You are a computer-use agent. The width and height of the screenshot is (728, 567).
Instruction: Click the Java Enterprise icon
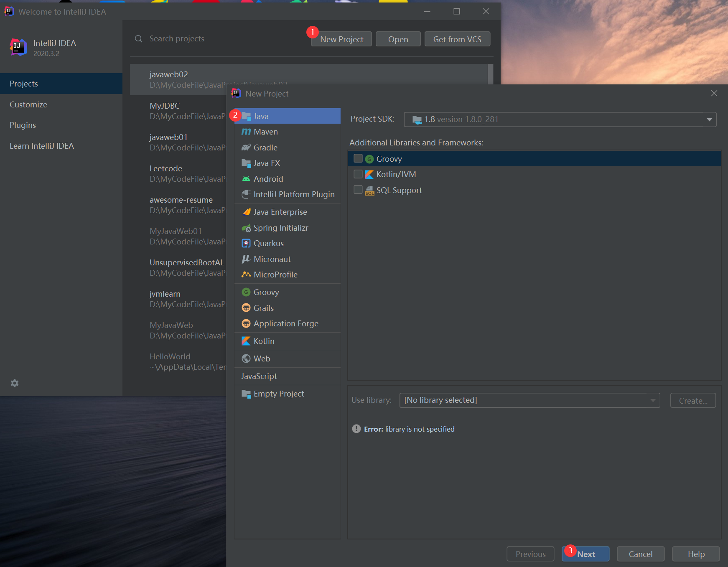246,212
